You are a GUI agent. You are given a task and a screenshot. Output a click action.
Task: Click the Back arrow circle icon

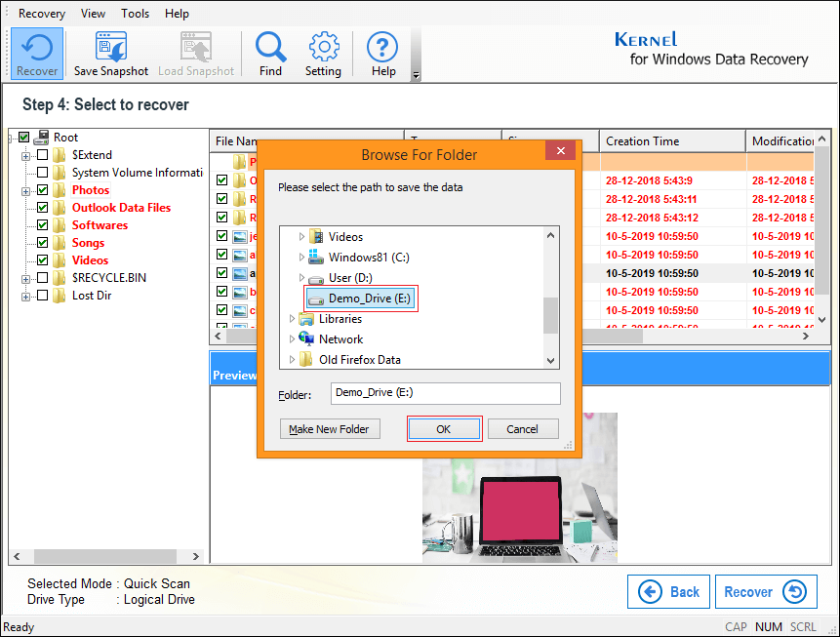[650, 592]
